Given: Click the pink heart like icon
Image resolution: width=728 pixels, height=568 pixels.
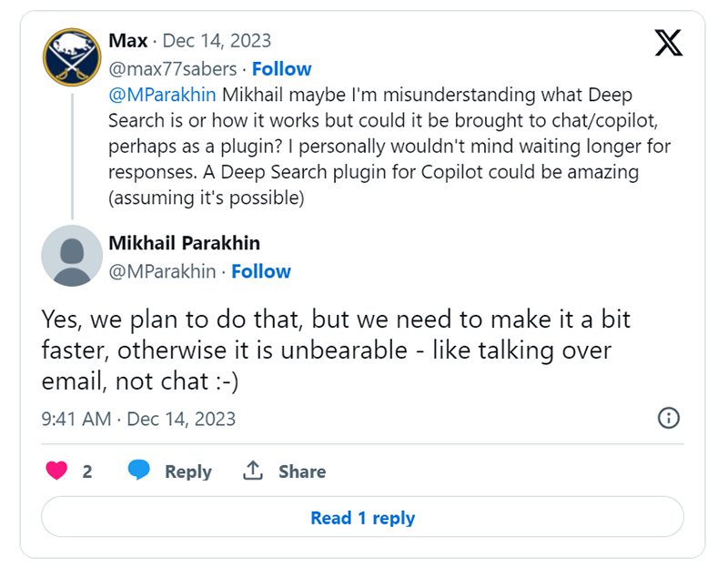Looking at the screenshot, I should pyautogui.click(x=56, y=471).
